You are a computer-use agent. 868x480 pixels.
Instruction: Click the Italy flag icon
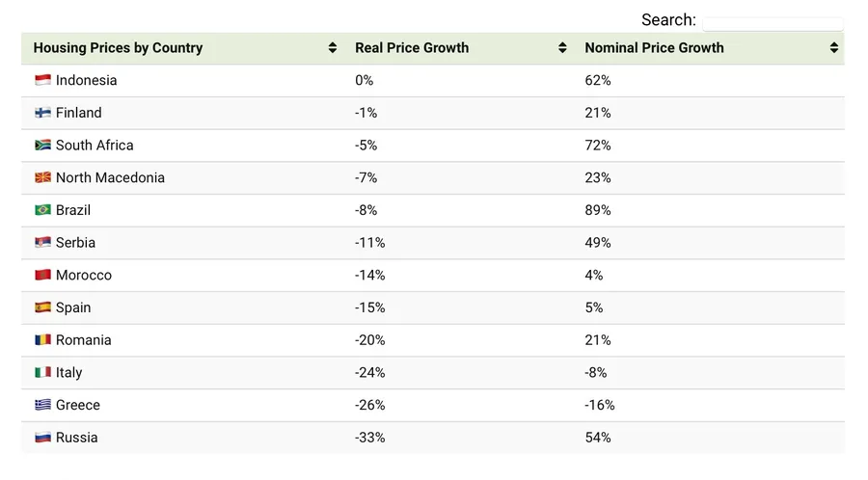[x=42, y=372]
